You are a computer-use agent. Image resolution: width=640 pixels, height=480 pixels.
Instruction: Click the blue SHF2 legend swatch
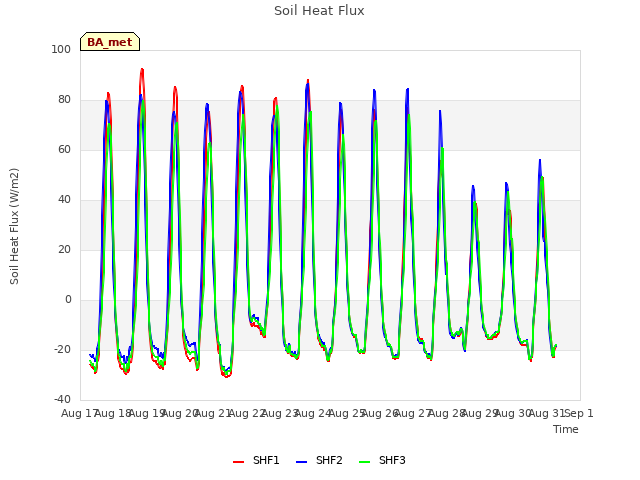(x=301, y=462)
